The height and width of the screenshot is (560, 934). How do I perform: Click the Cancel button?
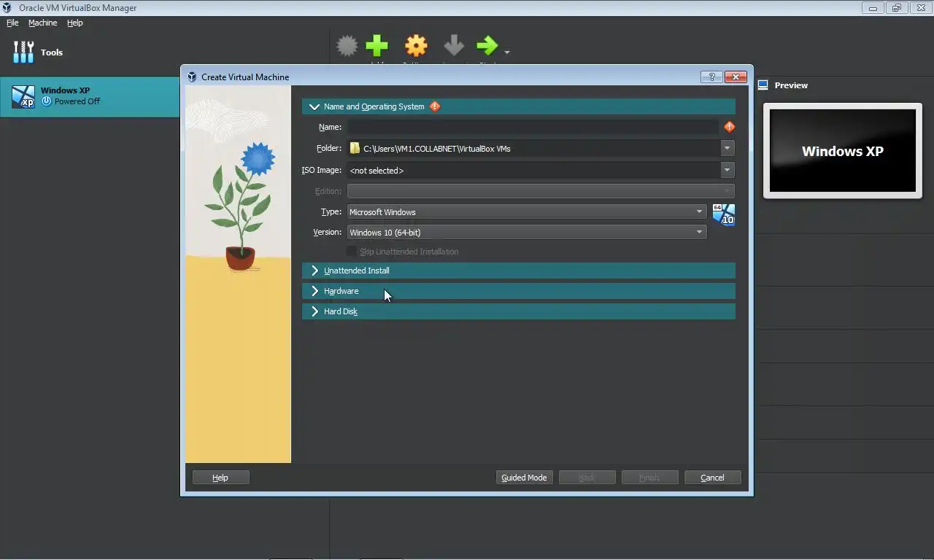pyautogui.click(x=712, y=478)
